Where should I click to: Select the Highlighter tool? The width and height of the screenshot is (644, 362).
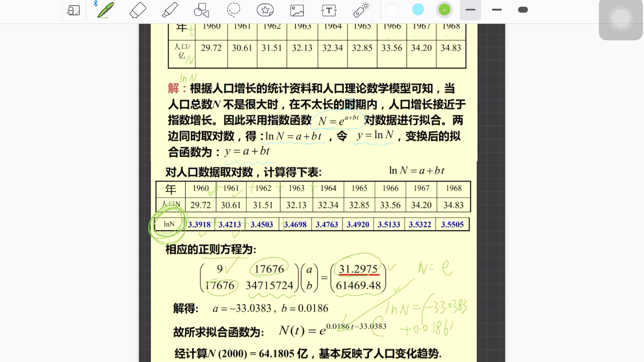pyautogui.click(x=170, y=10)
